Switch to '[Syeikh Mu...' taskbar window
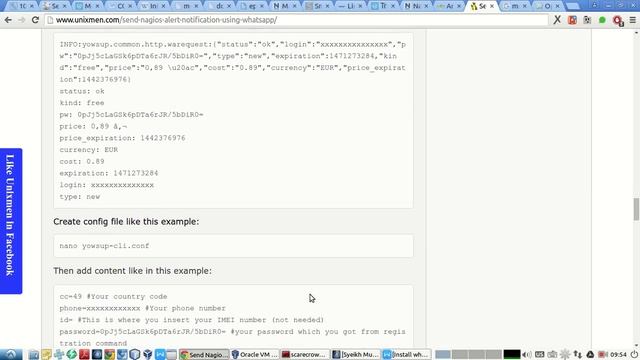Screen dimensions: 640x360 pyautogui.click(x=355, y=355)
